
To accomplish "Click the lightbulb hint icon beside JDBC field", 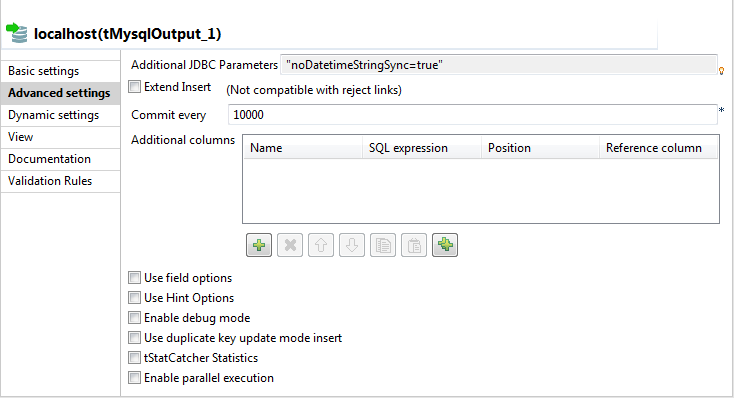I will 721,71.
